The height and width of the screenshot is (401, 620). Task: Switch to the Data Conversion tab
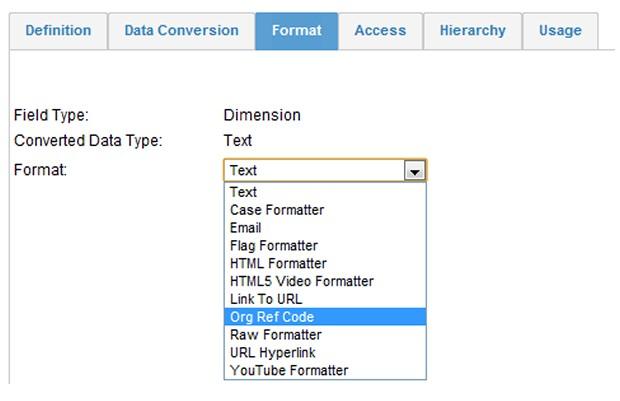(x=181, y=31)
